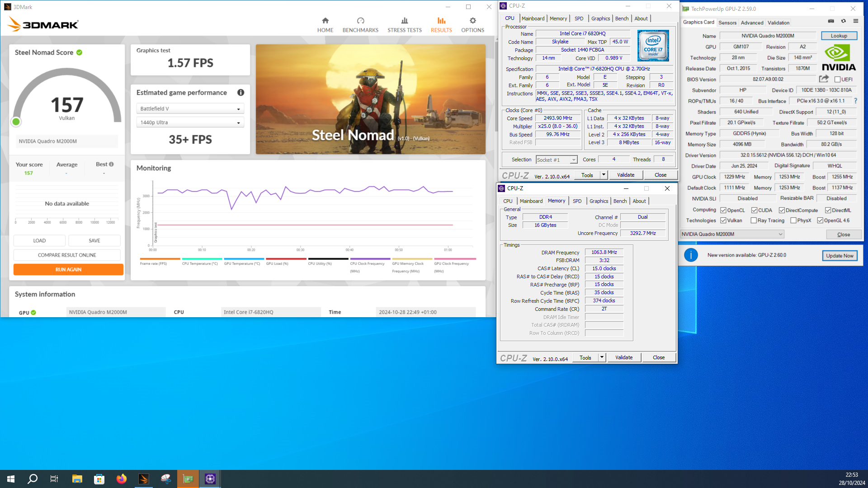Open the 3DMark BENCHMARKS section
The height and width of the screenshot is (488, 868).
[360, 25]
